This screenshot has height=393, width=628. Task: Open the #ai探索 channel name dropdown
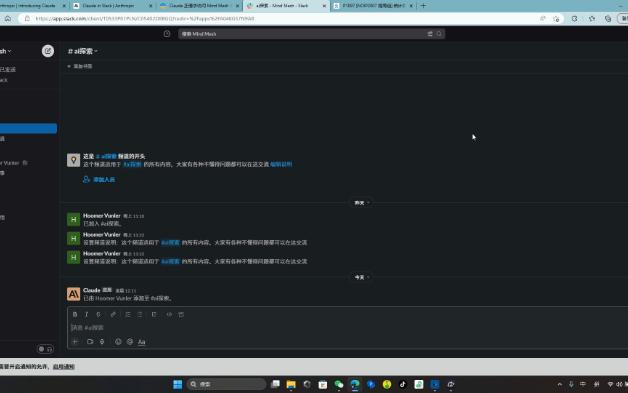(83, 51)
